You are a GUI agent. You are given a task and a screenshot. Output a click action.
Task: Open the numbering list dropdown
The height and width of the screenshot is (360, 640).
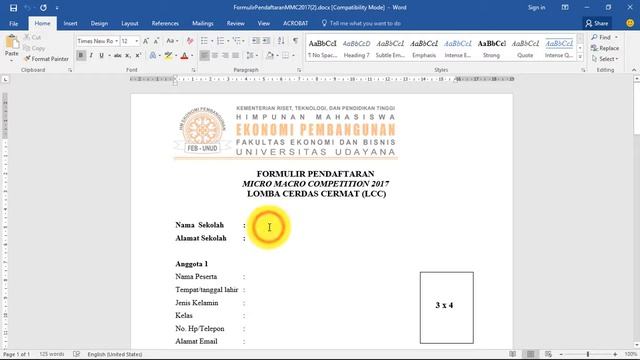pos(227,41)
